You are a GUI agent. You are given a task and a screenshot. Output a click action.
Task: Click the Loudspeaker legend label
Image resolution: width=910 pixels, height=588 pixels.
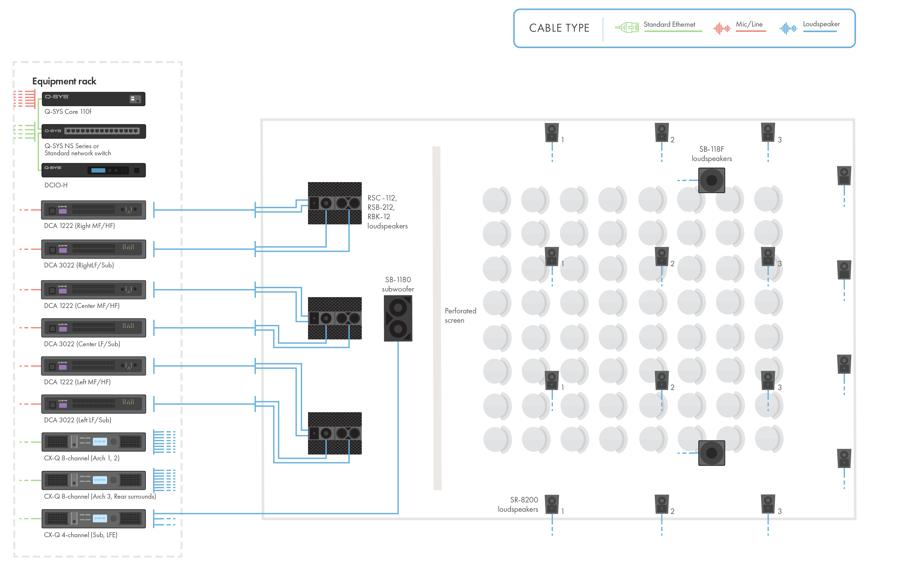(821, 24)
